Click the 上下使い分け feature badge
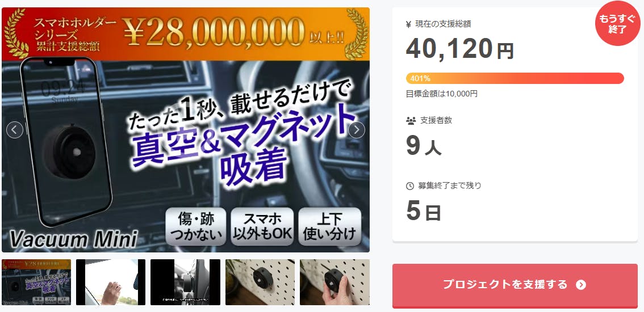The image size is (644, 312). [x=330, y=226]
